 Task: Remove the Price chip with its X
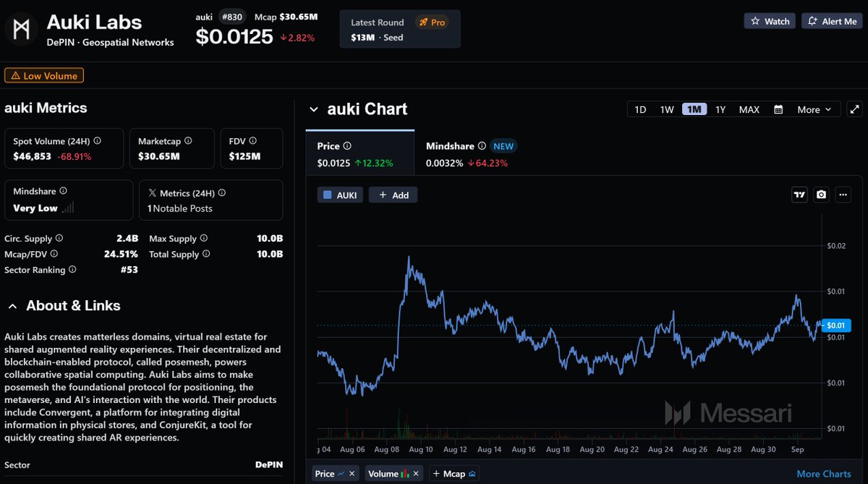352,474
